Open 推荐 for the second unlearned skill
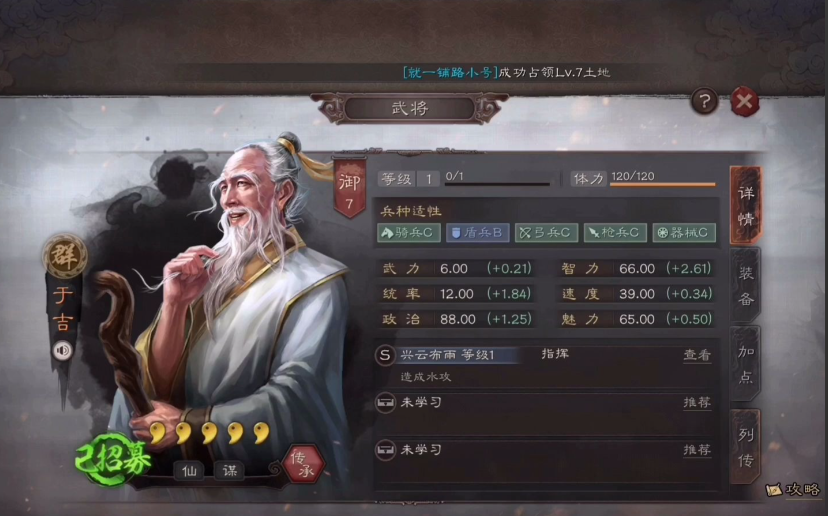 pos(697,450)
